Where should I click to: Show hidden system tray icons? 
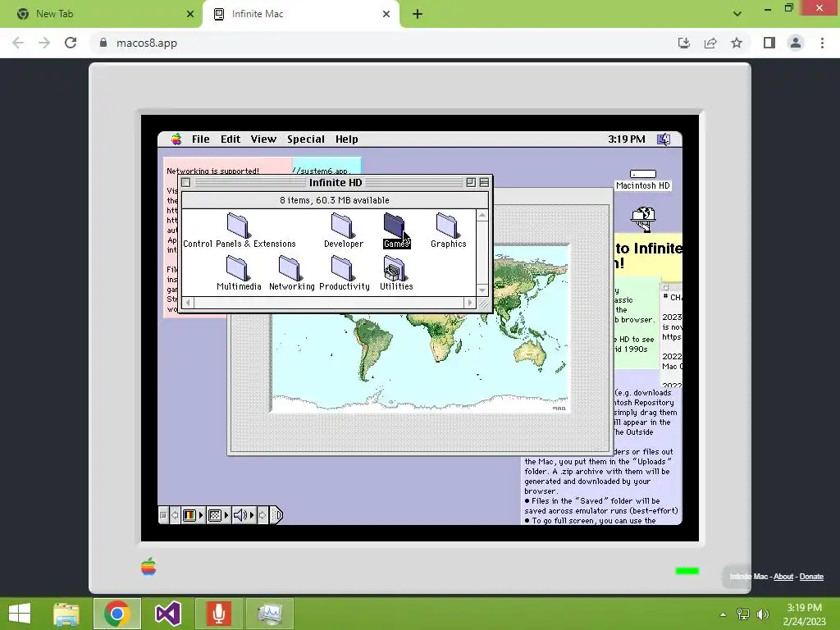724,614
